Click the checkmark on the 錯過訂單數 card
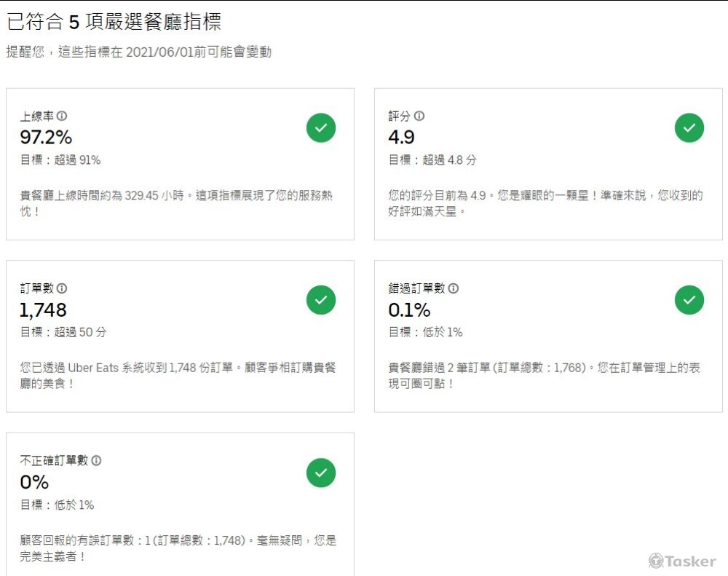 click(689, 299)
